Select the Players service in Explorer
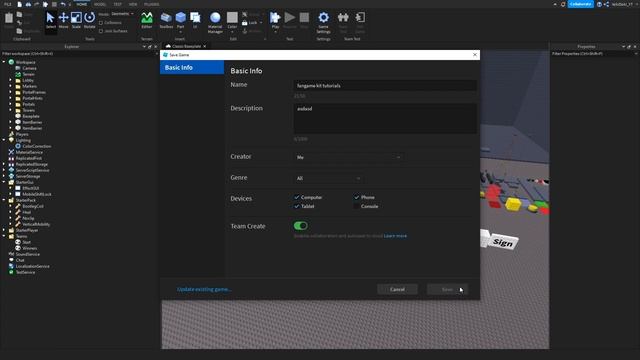Screen dimensions: 640x360 click(19, 134)
